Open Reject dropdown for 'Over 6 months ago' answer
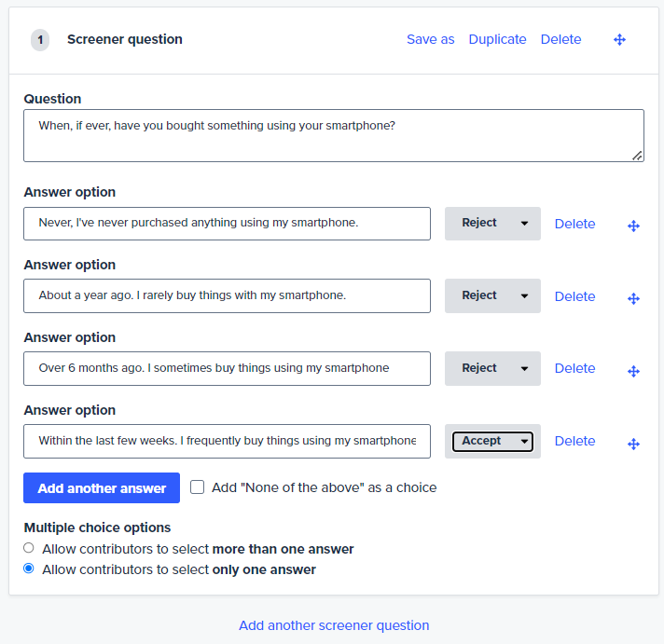 (x=492, y=368)
